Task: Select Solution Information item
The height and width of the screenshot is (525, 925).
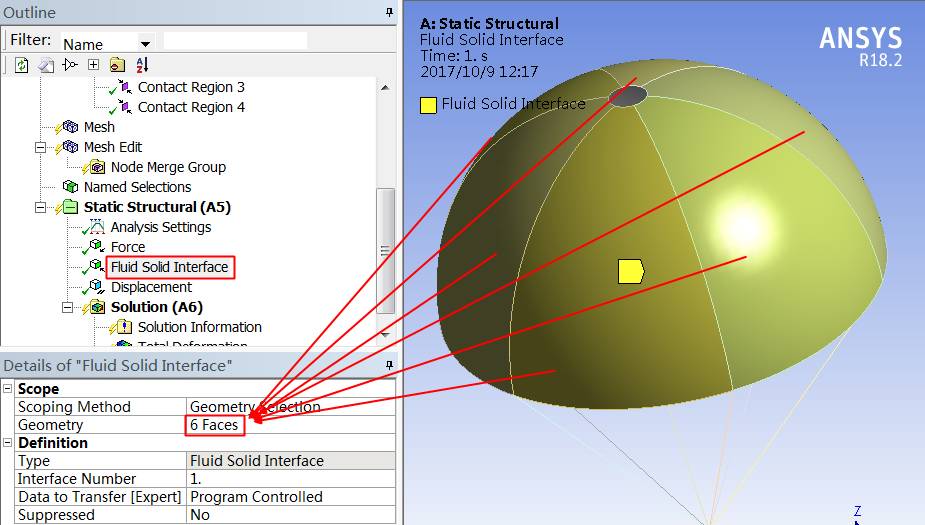Action: tap(199, 327)
